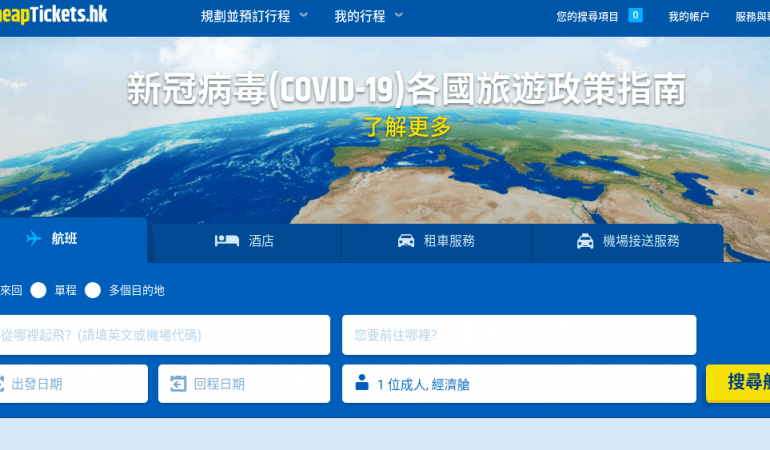Click the bed icon for hotels
The image size is (770, 450).
click(226, 241)
